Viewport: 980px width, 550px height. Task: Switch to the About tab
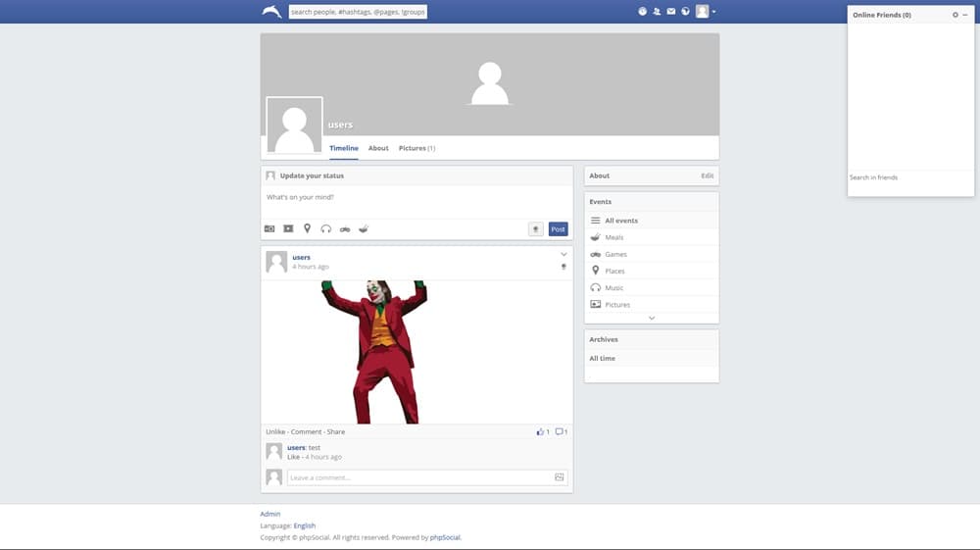(x=378, y=148)
